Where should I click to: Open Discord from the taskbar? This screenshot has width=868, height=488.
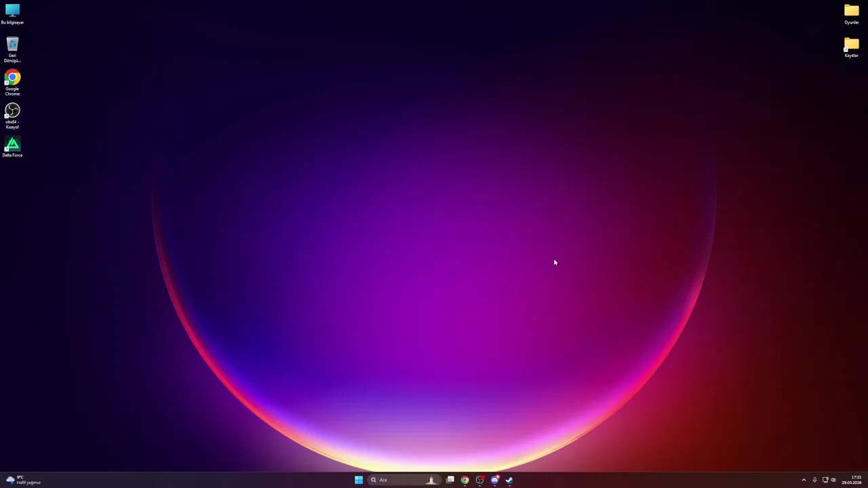point(495,480)
